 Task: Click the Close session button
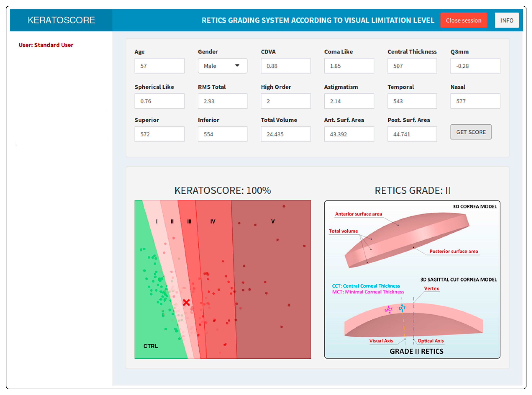click(x=464, y=20)
